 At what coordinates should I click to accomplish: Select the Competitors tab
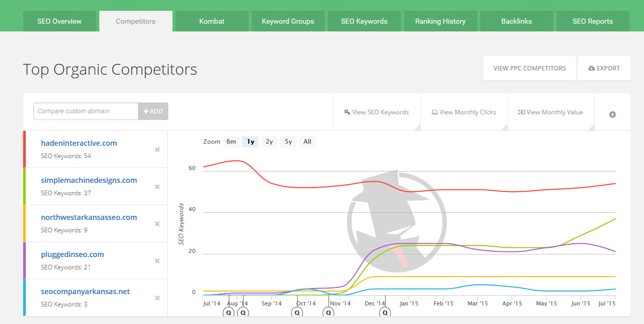point(136,21)
